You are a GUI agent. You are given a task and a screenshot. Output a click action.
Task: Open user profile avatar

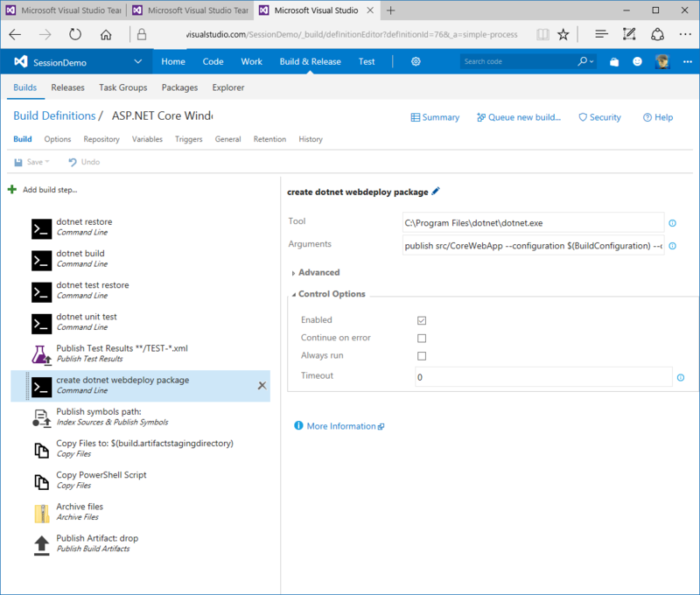pyautogui.click(x=662, y=61)
